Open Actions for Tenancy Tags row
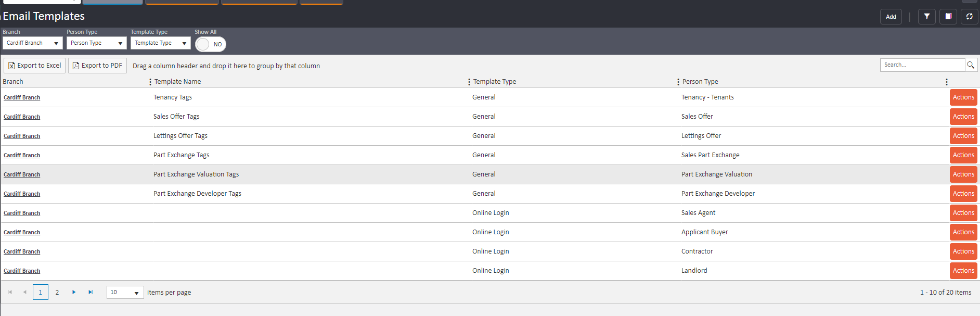980x316 pixels. point(963,97)
